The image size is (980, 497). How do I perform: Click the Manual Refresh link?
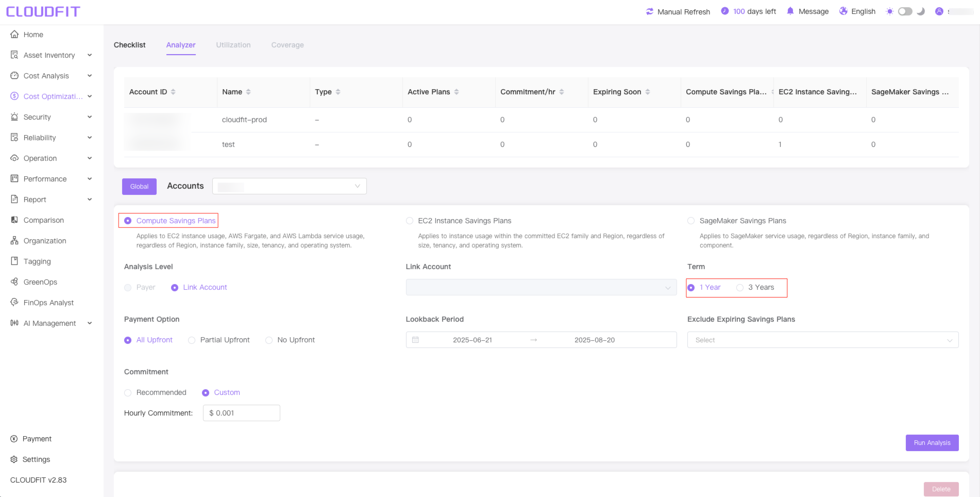[684, 11]
